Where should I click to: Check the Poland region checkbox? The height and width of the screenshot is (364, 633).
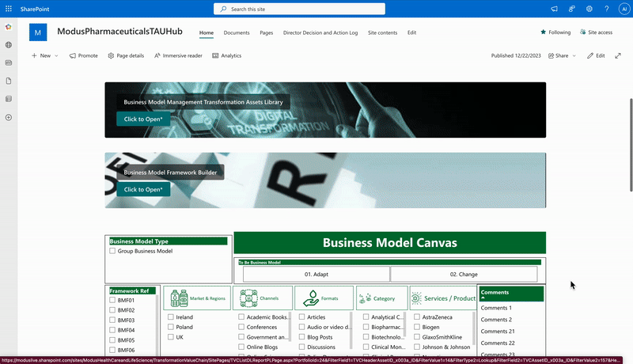pyautogui.click(x=171, y=327)
